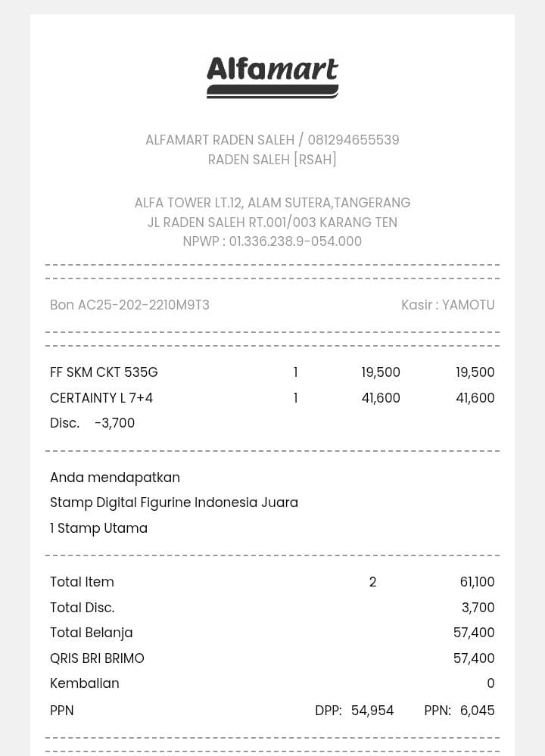Viewport: 545px width, 756px height.
Task: Click Stamp Digital Figurine Indonesia Juara
Action: click(x=174, y=502)
